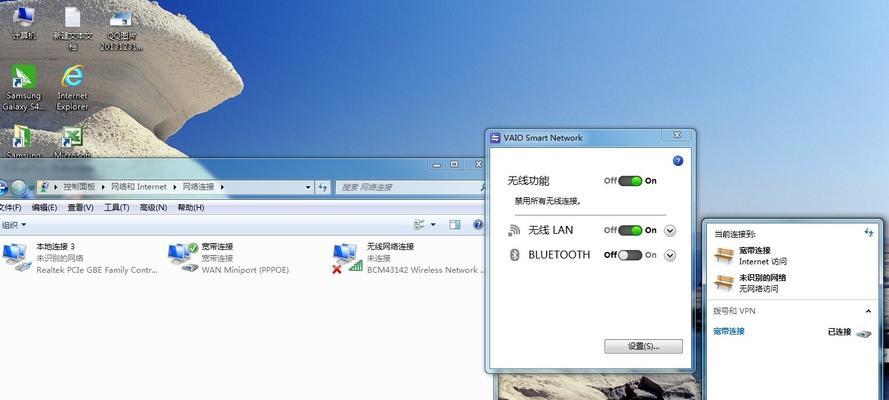Screen dimensions: 889x400
Task: Click the change view icon in Explorer toolbar
Action: click(420, 225)
